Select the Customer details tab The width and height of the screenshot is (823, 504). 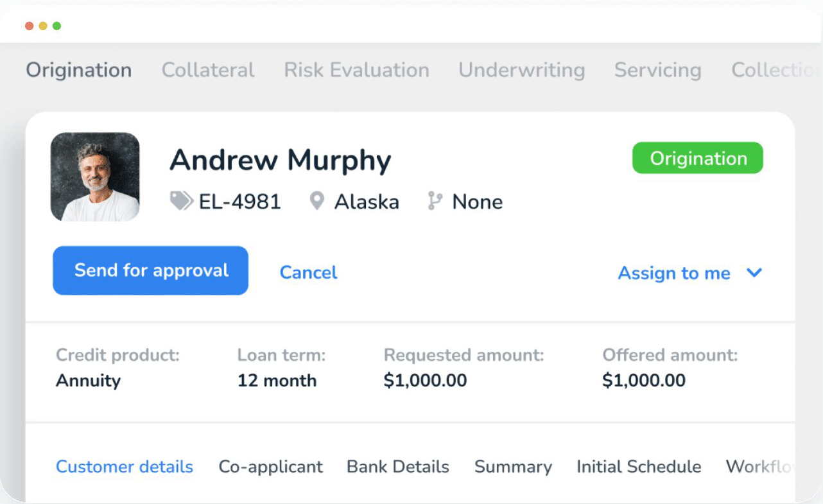tap(125, 467)
